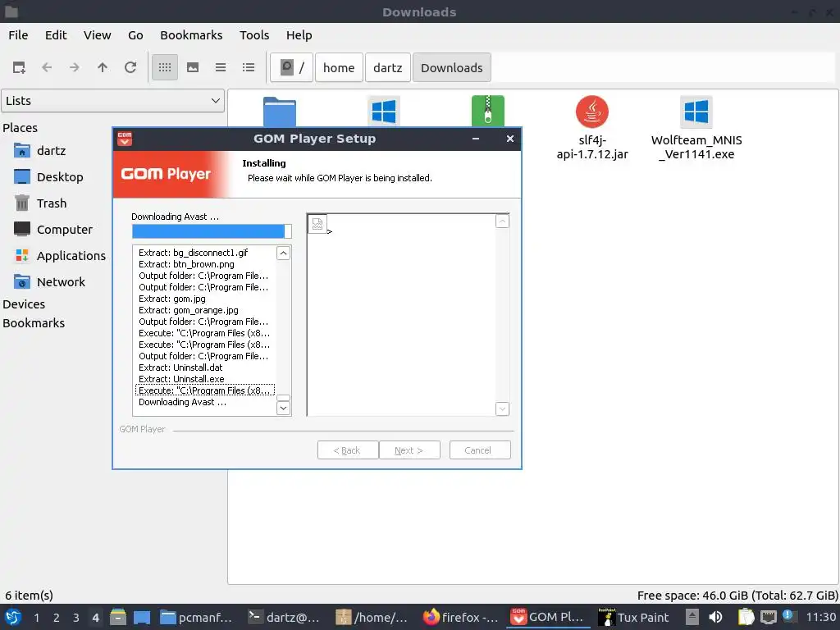
Task: Open Tux Paint from taskbar
Action: coord(634,618)
